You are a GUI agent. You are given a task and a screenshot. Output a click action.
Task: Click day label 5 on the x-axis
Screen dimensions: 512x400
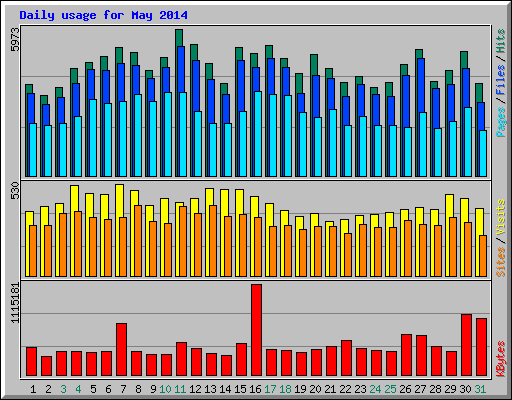pos(93,389)
